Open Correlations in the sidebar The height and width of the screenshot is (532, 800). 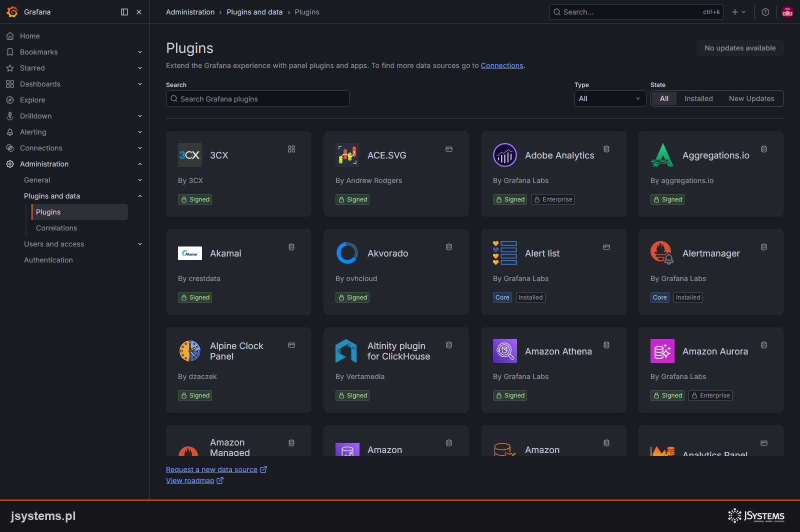click(x=56, y=228)
